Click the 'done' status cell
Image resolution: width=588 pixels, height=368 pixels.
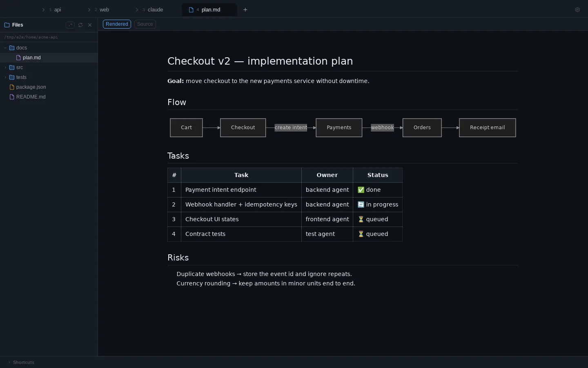coord(378,190)
